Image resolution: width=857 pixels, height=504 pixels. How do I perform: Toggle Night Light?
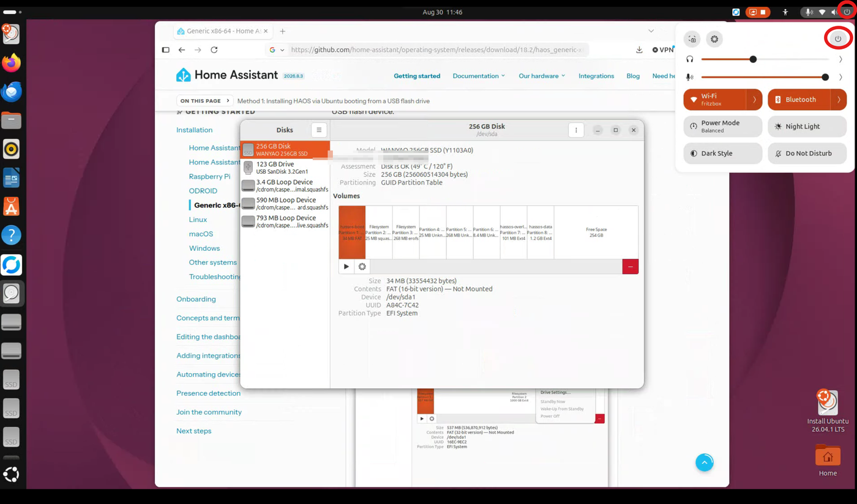[807, 127]
